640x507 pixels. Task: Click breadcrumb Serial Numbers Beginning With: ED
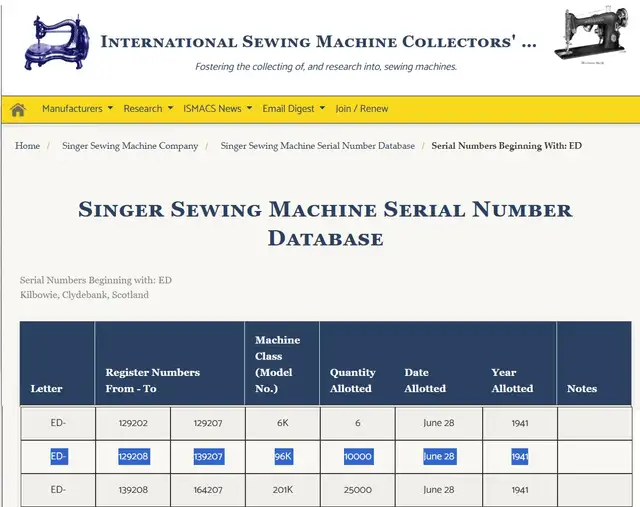pos(507,146)
